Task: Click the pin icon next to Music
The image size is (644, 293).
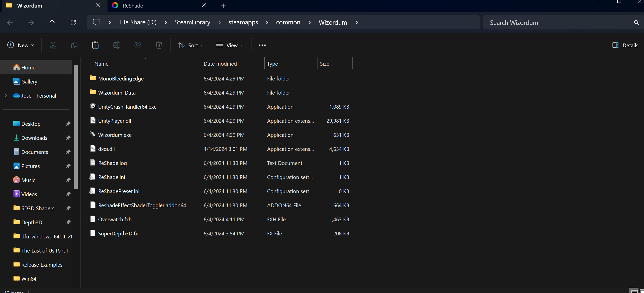Action: (68, 180)
